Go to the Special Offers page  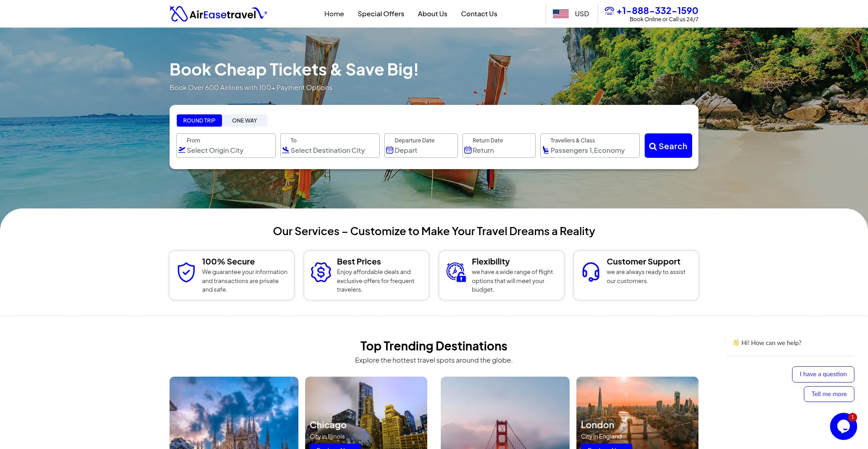[381, 14]
